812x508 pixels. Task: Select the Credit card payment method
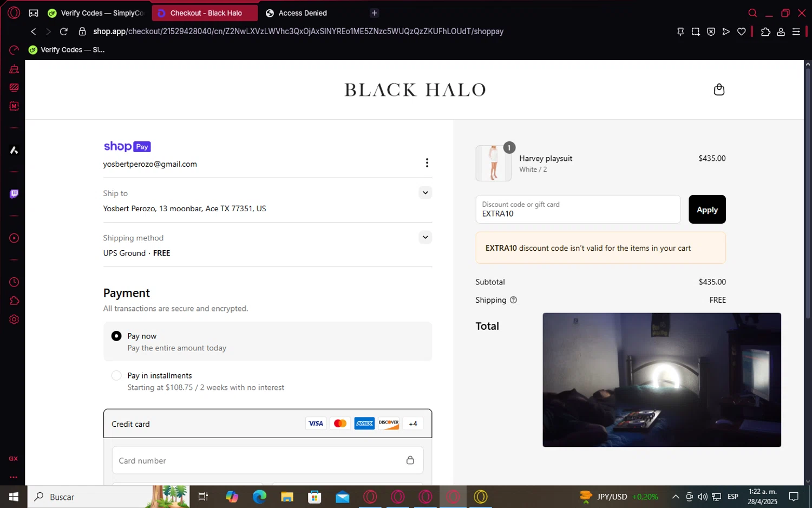[x=267, y=424]
